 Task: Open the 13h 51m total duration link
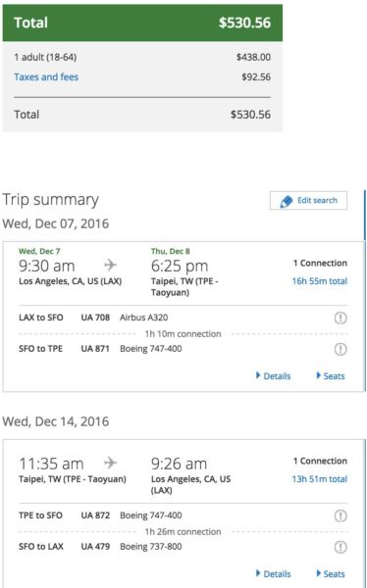coord(320,479)
